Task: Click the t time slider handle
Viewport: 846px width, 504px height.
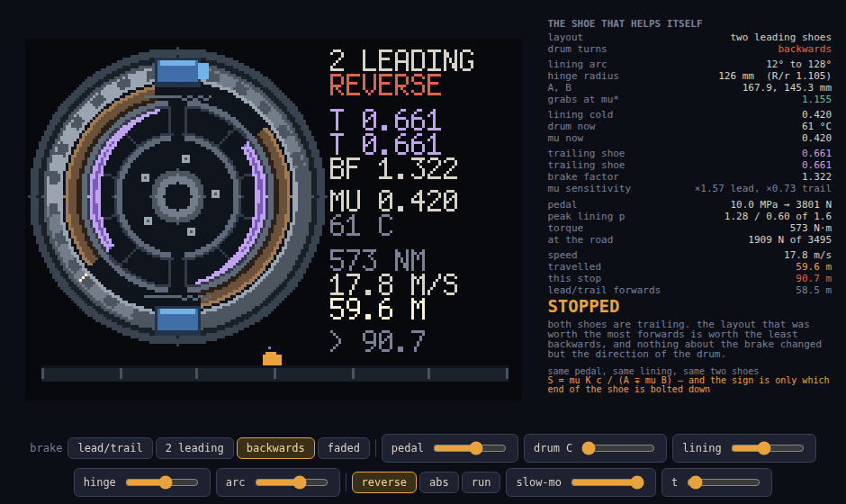Action: tap(695, 481)
